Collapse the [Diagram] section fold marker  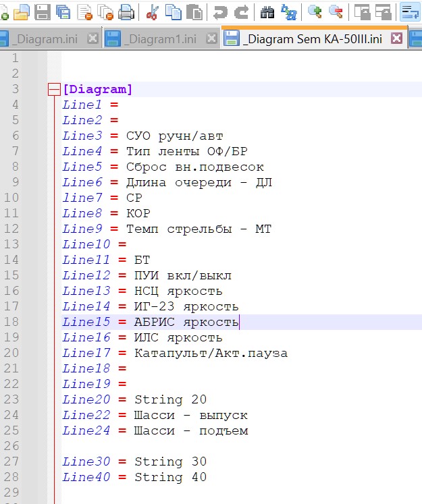[x=54, y=89]
